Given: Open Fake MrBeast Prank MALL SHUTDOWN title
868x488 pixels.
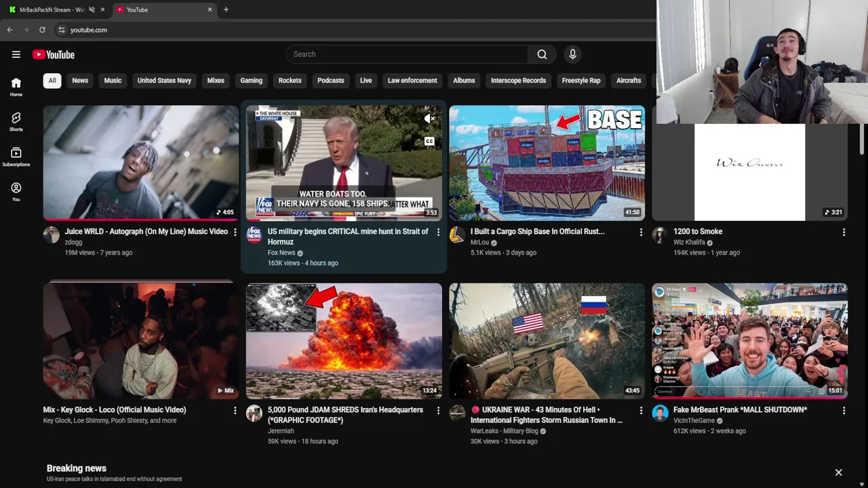Looking at the screenshot, I should click(740, 410).
